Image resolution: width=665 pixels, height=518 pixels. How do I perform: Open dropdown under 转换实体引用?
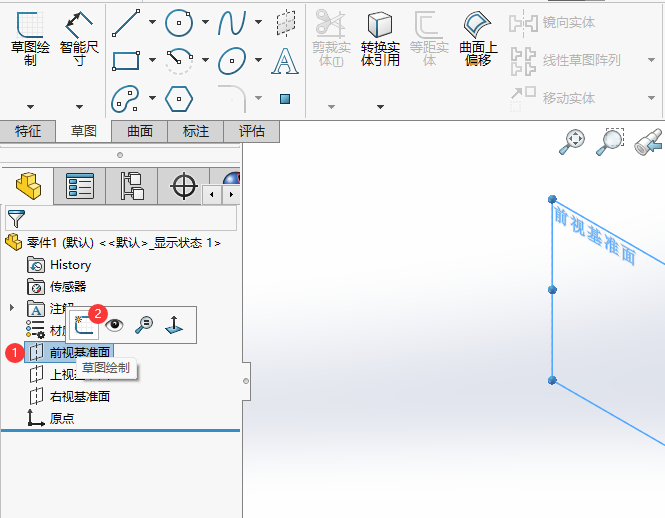tap(380, 106)
